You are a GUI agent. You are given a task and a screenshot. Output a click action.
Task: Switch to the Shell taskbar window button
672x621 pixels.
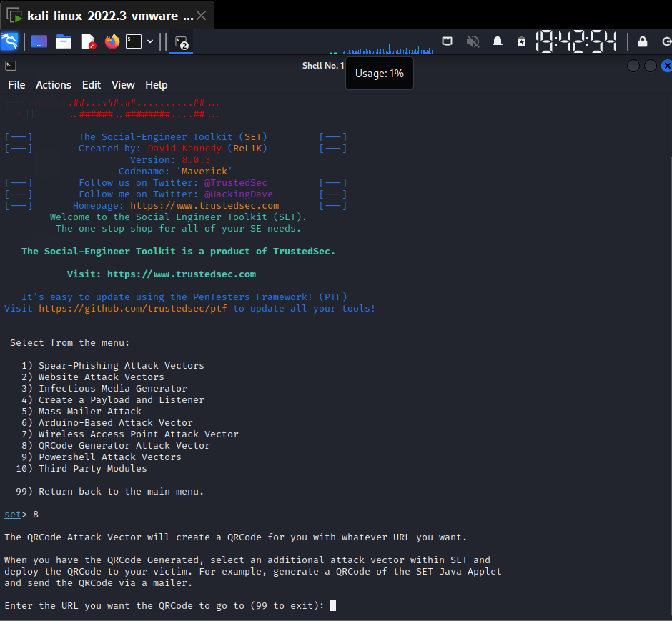pos(182,42)
